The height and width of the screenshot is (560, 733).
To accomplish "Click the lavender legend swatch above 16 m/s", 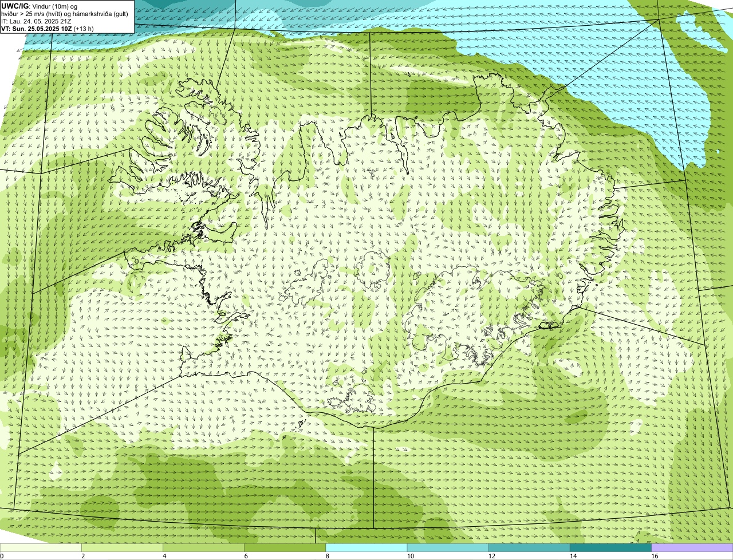I will (x=692, y=547).
